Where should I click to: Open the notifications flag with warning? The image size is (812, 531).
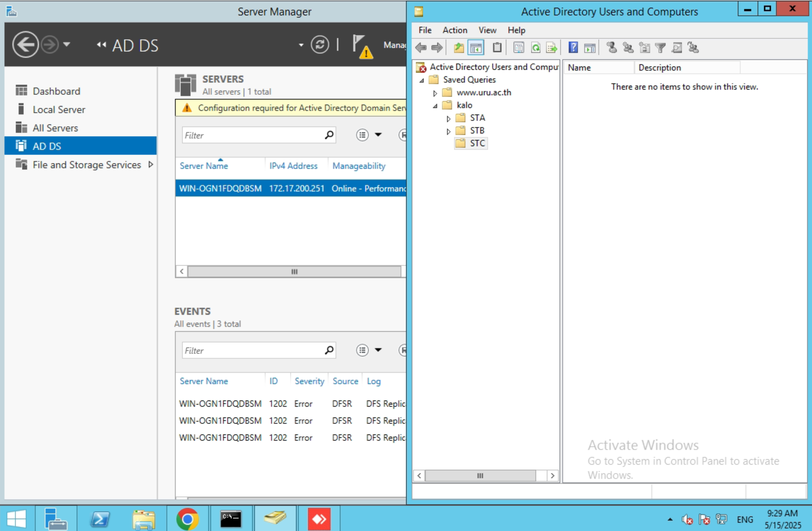tap(363, 47)
